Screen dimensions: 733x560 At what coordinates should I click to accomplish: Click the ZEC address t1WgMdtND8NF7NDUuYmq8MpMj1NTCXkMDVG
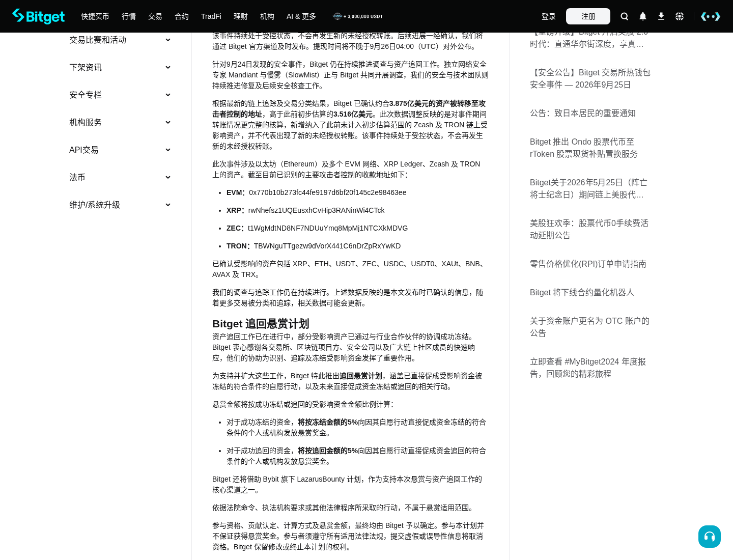pyautogui.click(x=328, y=228)
